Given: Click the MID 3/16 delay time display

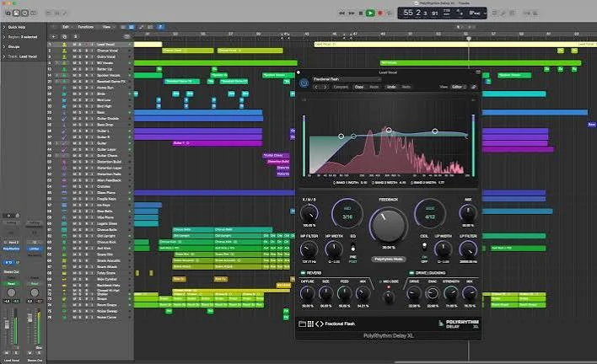Looking at the screenshot, I should click(x=347, y=213).
